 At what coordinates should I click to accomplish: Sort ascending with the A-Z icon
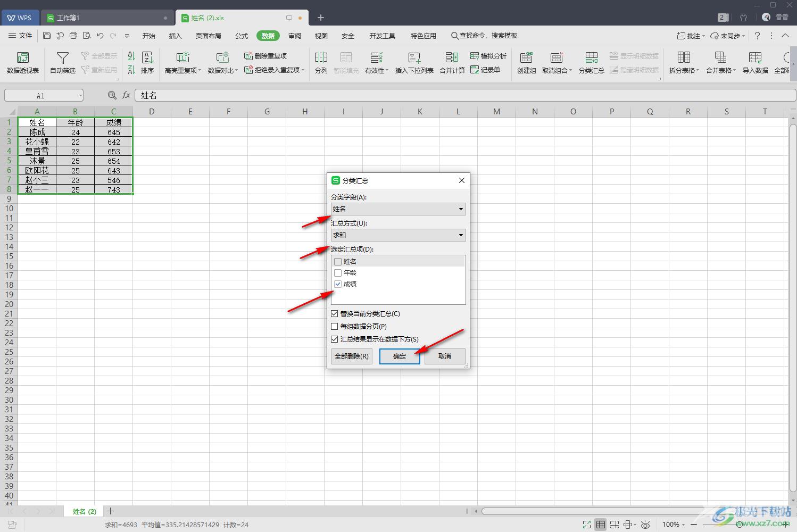(x=131, y=56)
